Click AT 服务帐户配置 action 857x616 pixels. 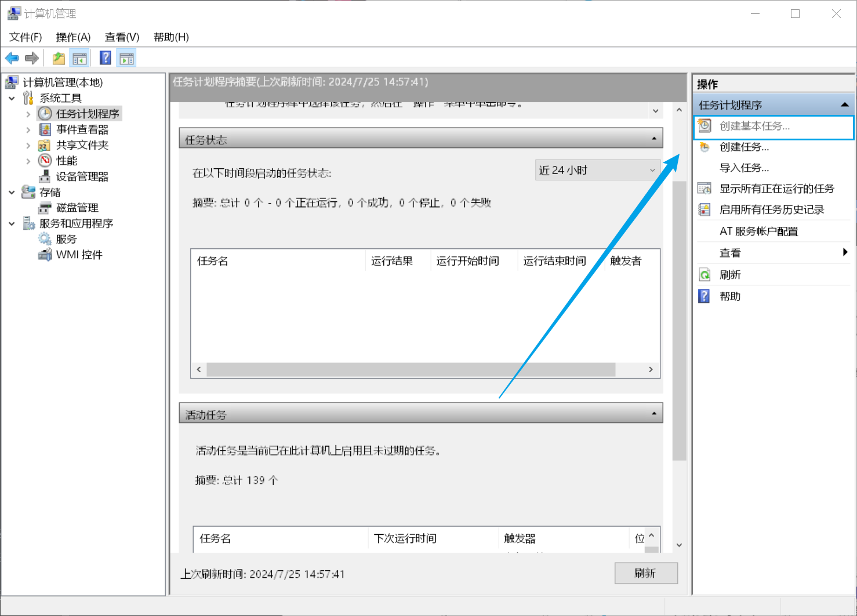(759, 231)
